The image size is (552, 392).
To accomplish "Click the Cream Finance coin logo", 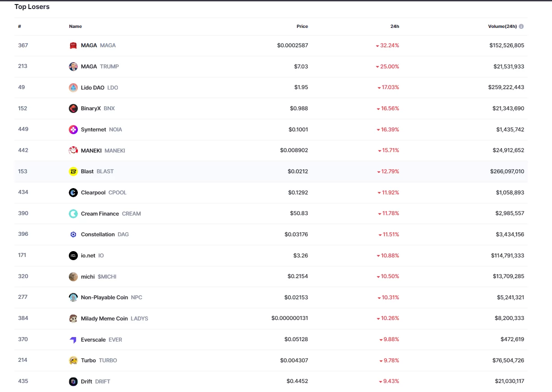I will [x=73, y=214].
